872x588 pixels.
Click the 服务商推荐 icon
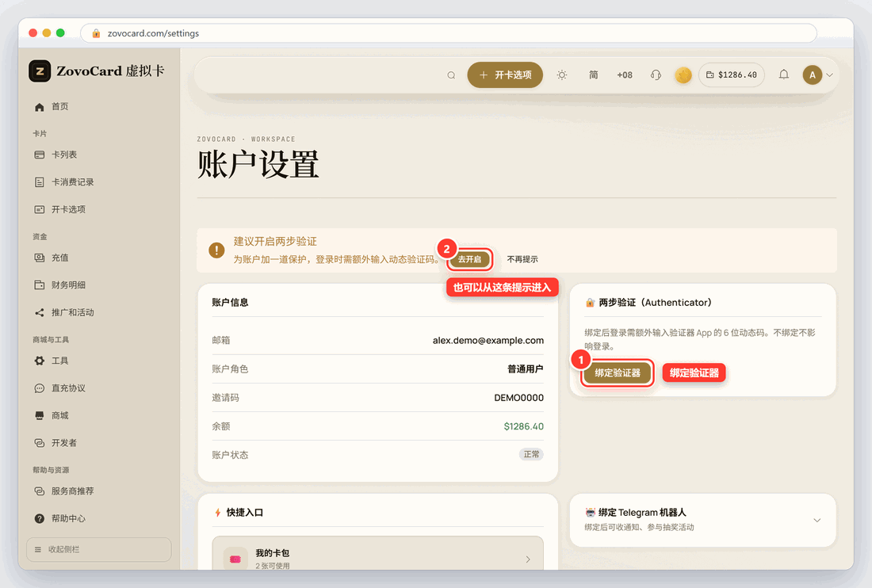pyautogui.click(x=40, y=491)
